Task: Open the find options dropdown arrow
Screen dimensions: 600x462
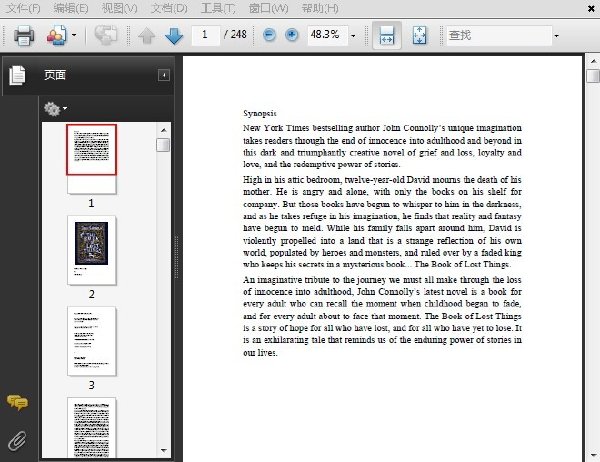Action: coord(556,36)
